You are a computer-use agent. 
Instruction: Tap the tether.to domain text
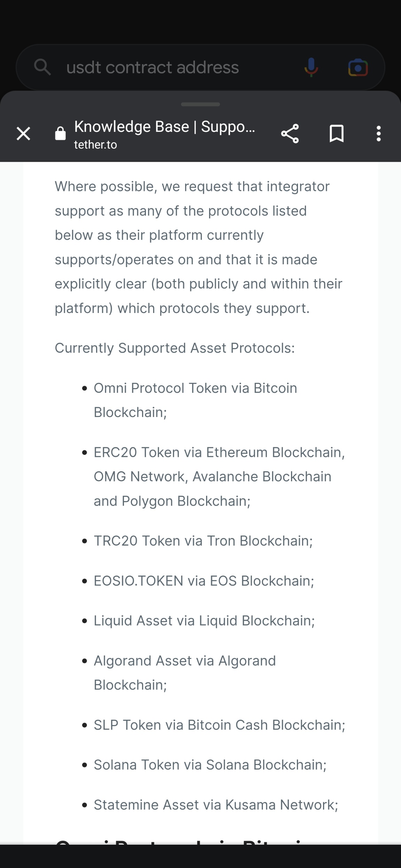point(95,145)
